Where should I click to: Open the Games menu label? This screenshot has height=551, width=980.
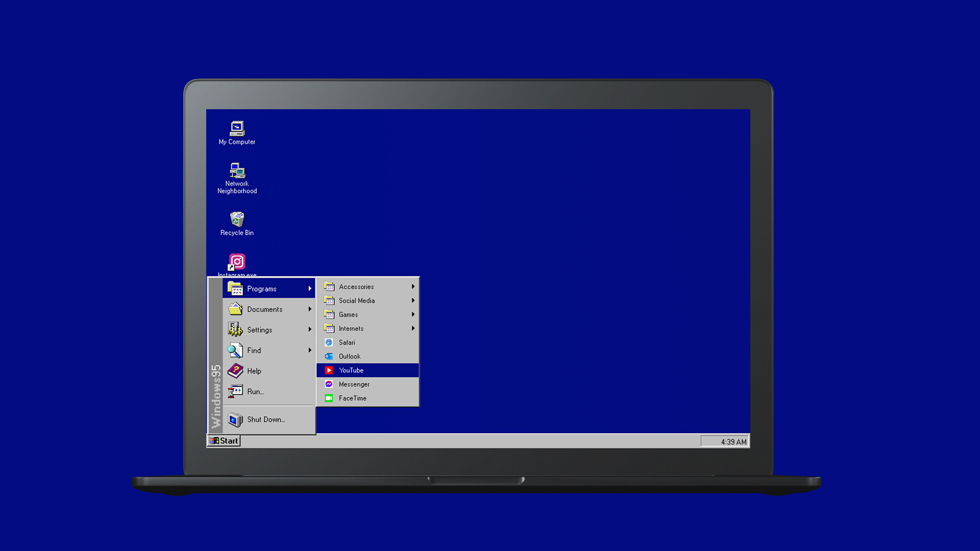pos(348,315)
